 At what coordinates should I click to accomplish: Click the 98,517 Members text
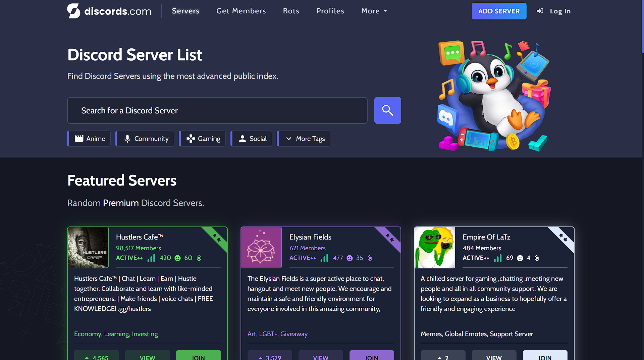click(139, 248)
